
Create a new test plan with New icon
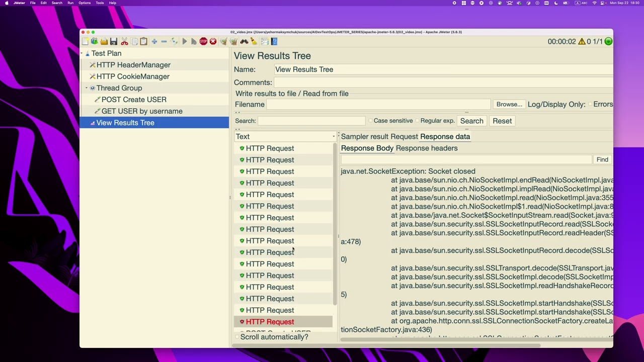click(85, 42)
